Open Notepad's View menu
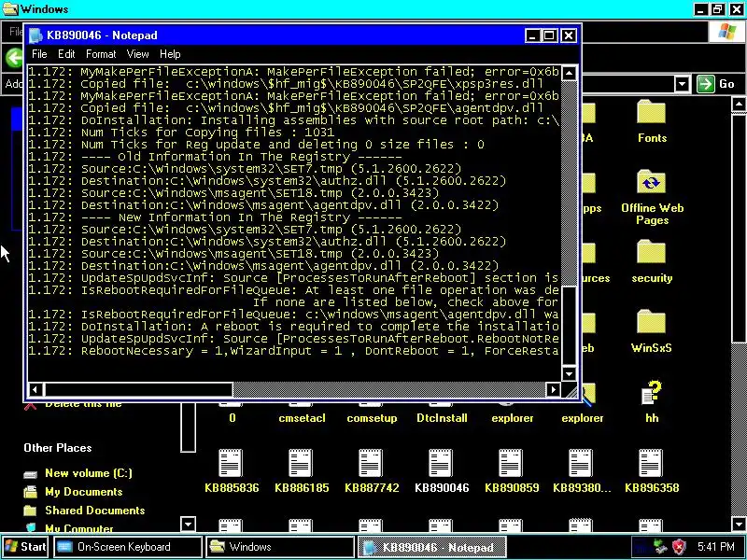 point(137,54)
